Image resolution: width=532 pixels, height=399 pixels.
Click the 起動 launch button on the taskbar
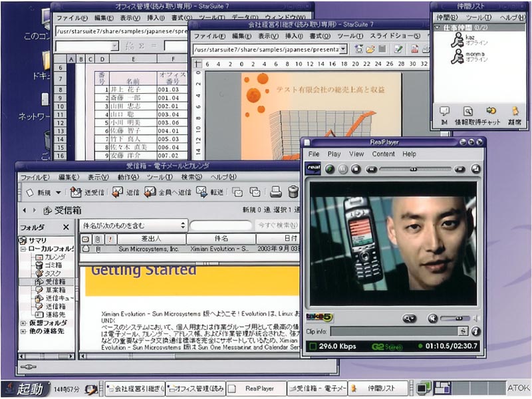(26, 389)
